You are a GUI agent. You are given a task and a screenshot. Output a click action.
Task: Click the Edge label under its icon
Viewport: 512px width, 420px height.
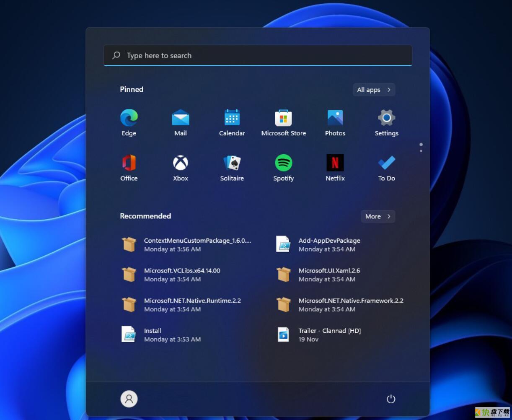(x=129, y=133)
